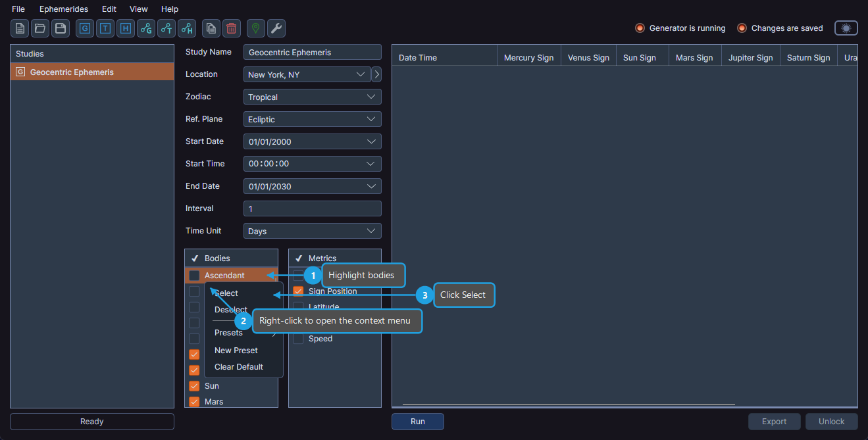The height and width of the screenshot is (440, 868).
Task: Expand the Time Unit dropdown showing Days
Action: coord(312,231)
